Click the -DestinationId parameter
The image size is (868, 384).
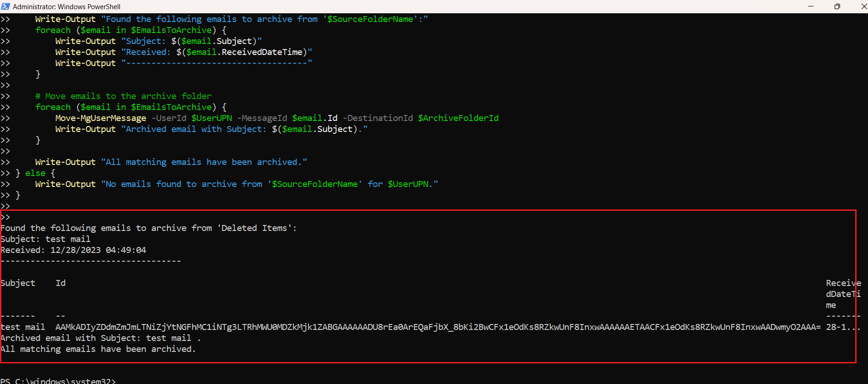pyautogui.click(x=378, y=118)
